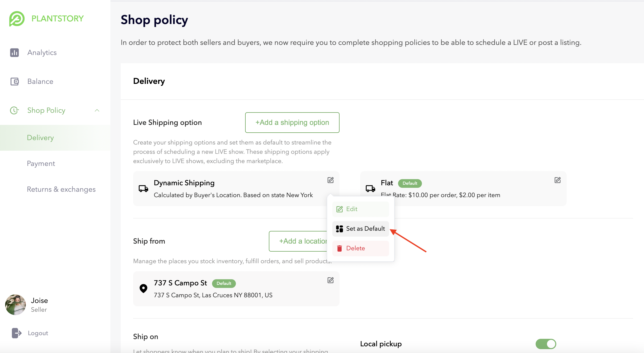Viewport: 644px width, 353px height.
Task: Click the Logout door icon
Action: click(x=17, y=333)
